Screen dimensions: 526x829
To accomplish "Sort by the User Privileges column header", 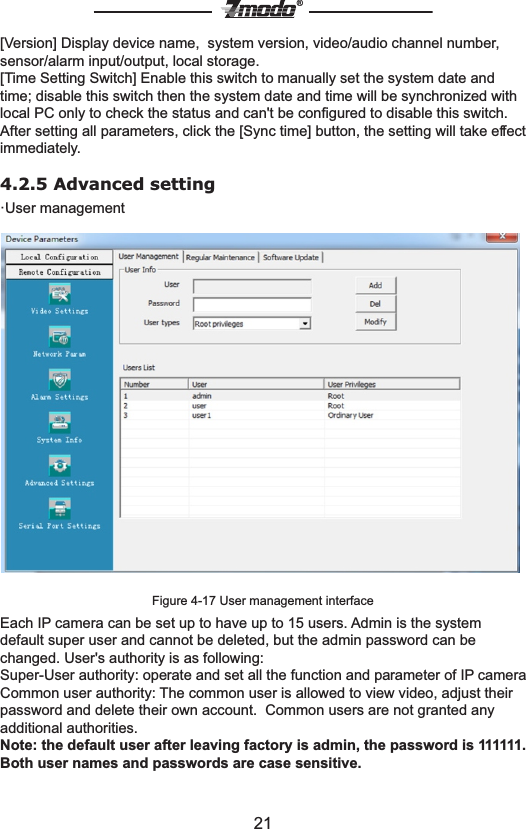I will coord(392,384).
